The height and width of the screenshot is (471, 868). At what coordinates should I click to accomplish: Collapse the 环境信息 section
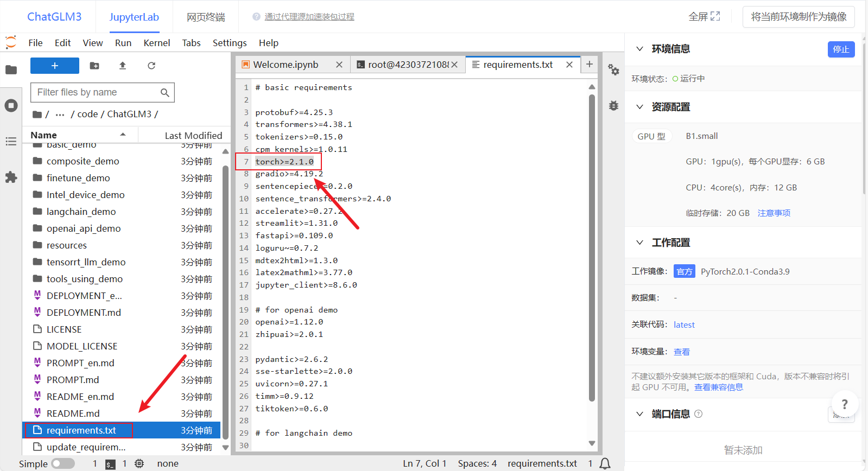point(640,49)
